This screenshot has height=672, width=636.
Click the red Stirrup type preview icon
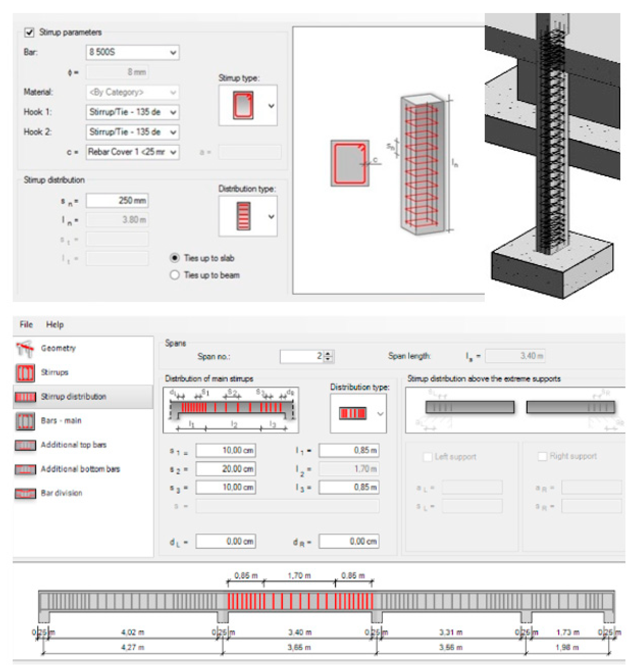(x=243, y=106)
